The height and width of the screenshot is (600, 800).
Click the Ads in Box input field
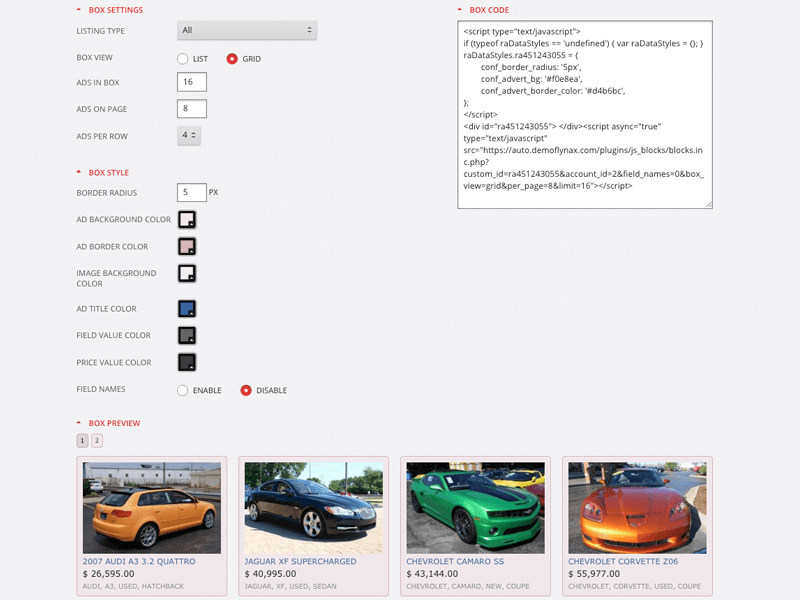coord(192,82)
